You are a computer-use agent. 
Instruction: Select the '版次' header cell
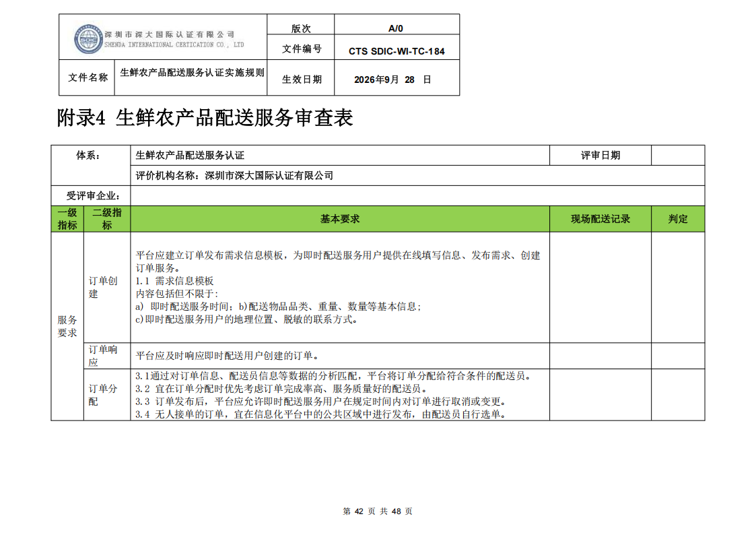(x=300, y=24)
